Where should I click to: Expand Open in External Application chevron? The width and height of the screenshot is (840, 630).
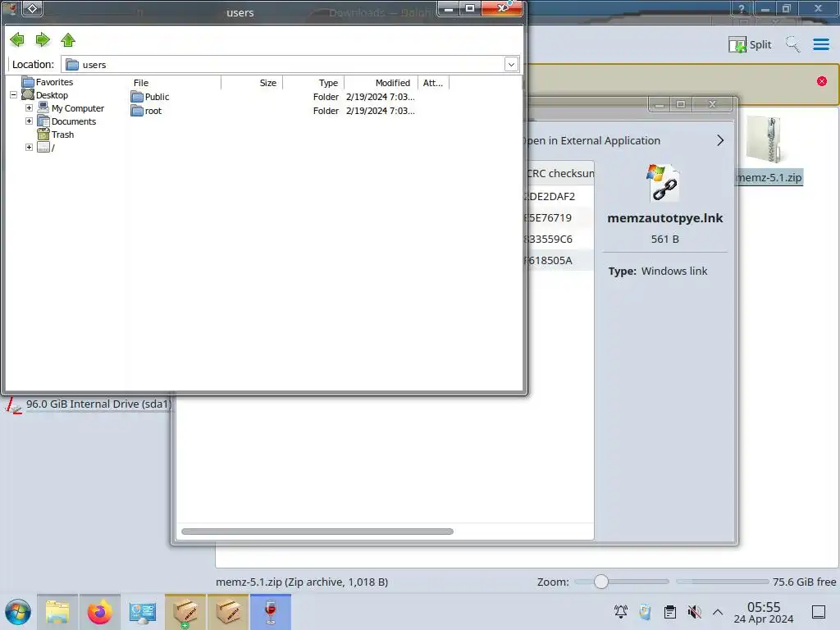pyautogui.click(x=720, y=140)
